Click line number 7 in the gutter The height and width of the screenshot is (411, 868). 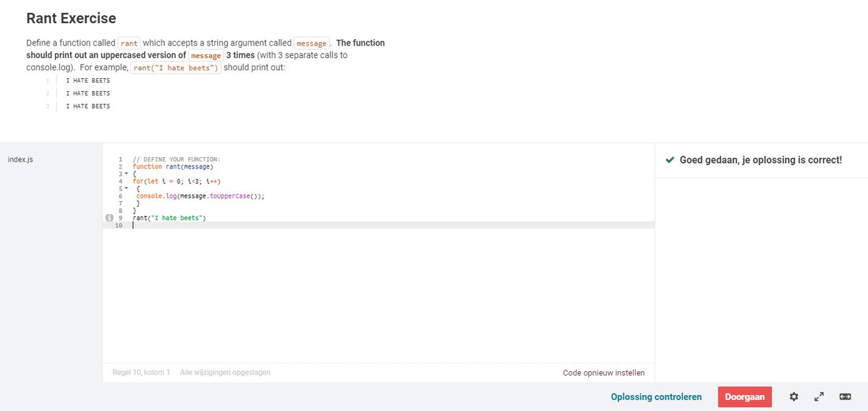coord(120,203)
